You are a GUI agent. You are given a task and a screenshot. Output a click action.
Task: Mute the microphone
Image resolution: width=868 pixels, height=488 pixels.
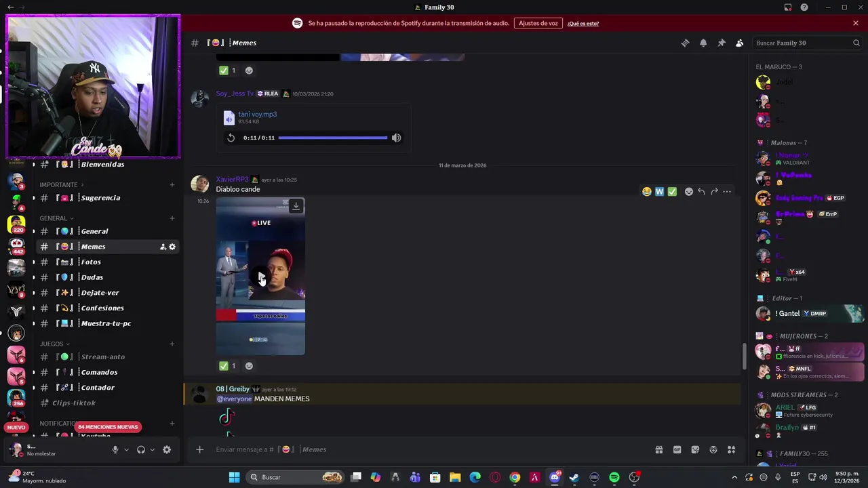click(x=115, y=449)
